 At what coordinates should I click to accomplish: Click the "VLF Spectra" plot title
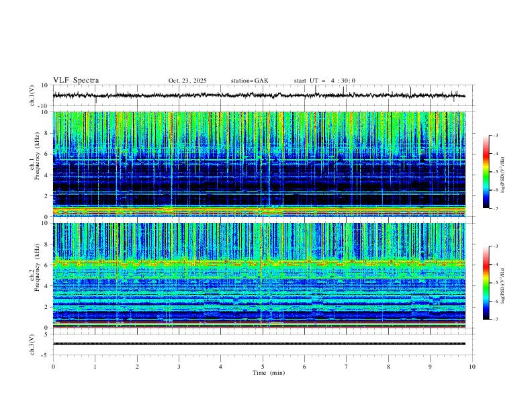[x=76, y=81]
